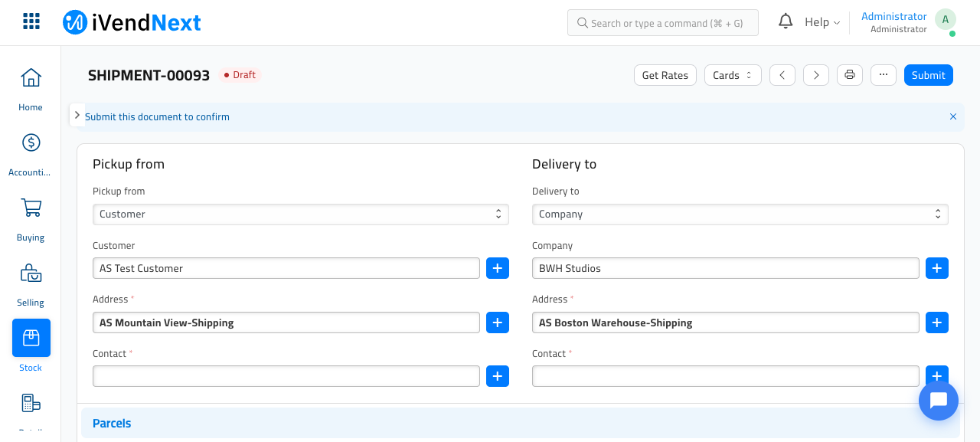Click the AS Mountain View-Shipping address field
The width and height of the screenshot is (980, 442).
coord(286,322)
